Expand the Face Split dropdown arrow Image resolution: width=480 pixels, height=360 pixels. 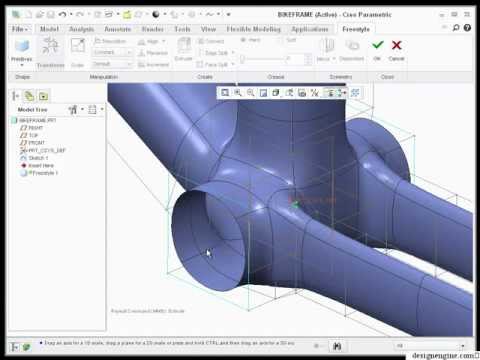pos(233,64)
